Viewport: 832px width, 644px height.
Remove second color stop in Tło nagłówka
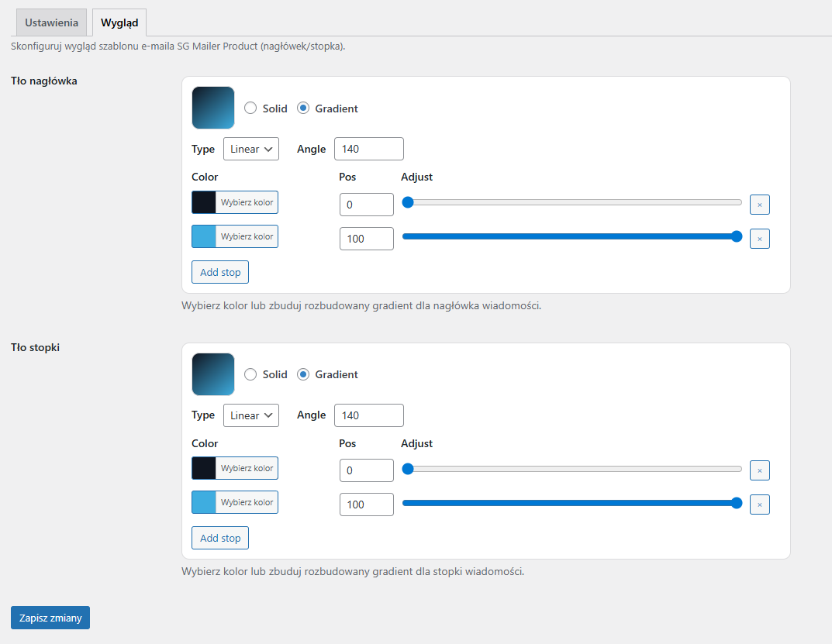click(759, 239)
